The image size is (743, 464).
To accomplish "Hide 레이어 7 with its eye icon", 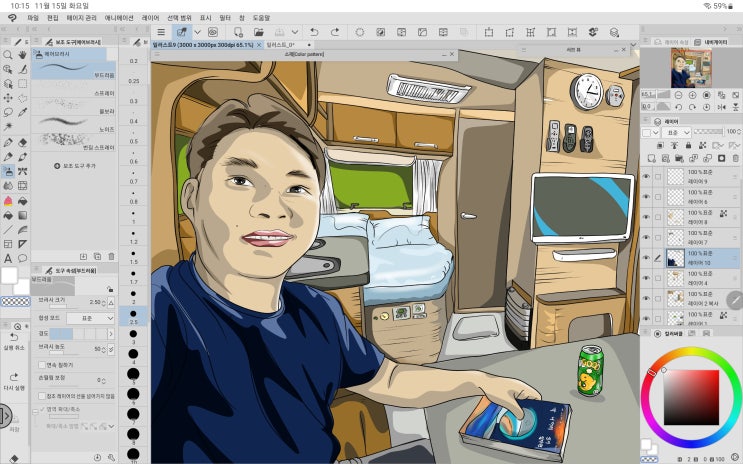I will click(x=646, y=237).
